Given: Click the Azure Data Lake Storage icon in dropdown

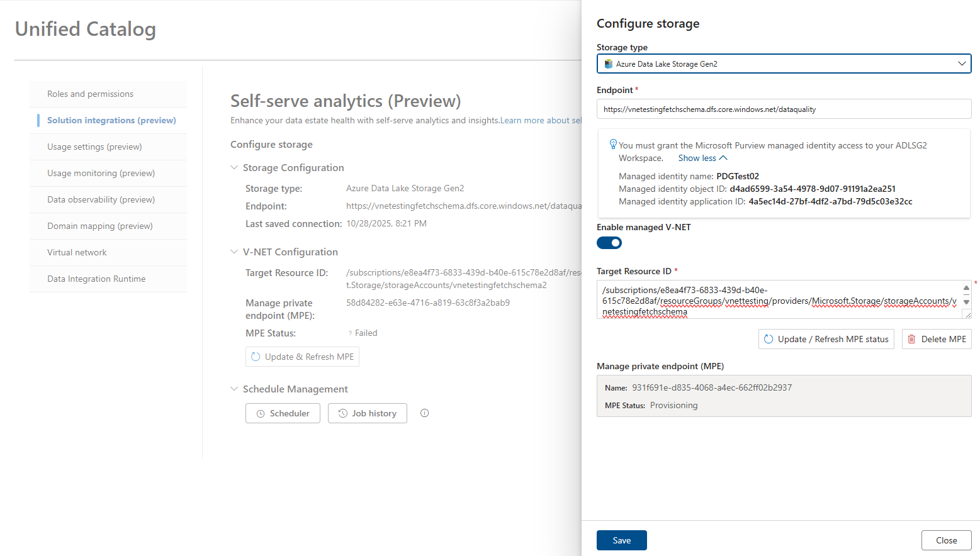Looking at the screenshot, I should [608, 64].
